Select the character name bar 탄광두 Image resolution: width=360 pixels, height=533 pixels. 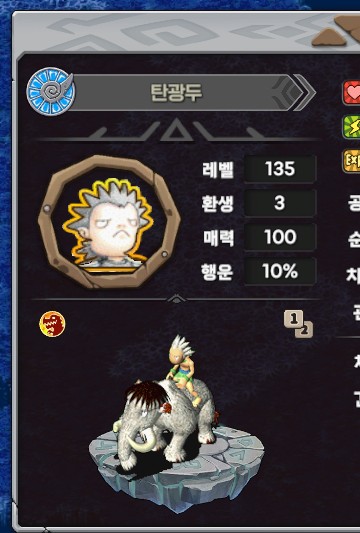177,92
